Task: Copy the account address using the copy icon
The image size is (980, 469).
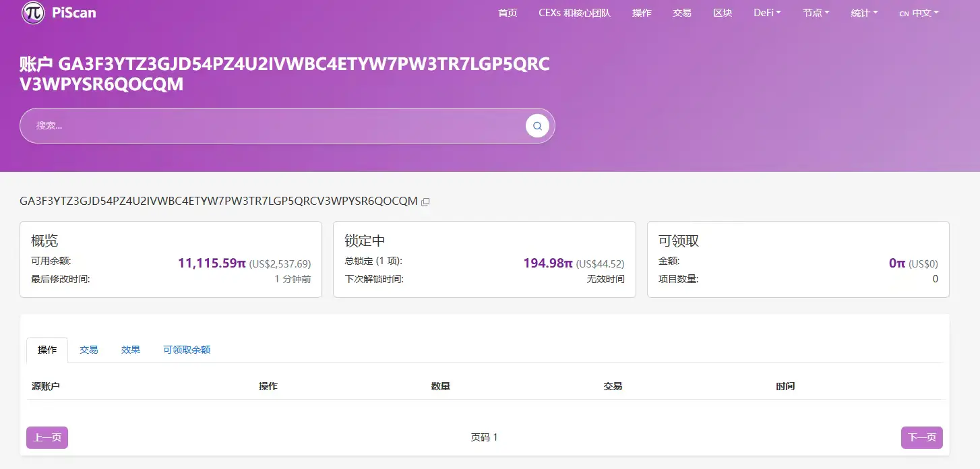Action: tap(425, 201)
